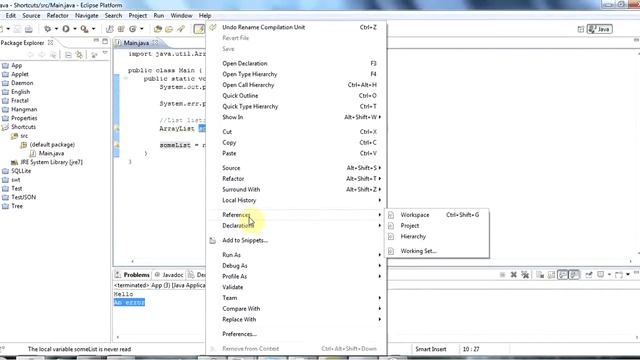This screenshot has width=640, height=360.
Task: Toggle Link with Editor in Package Explorer
Action: pyautogui.click(x=79, y=55)
